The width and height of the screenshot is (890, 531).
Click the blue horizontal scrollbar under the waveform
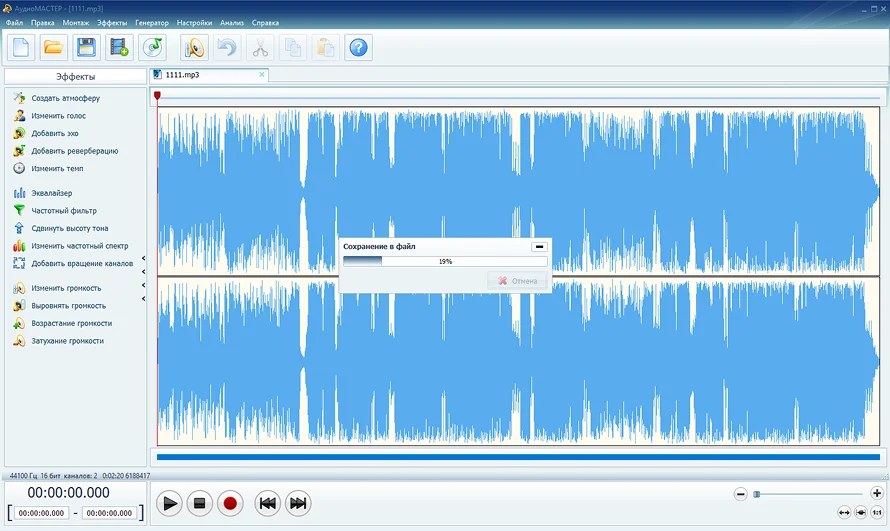518,457
